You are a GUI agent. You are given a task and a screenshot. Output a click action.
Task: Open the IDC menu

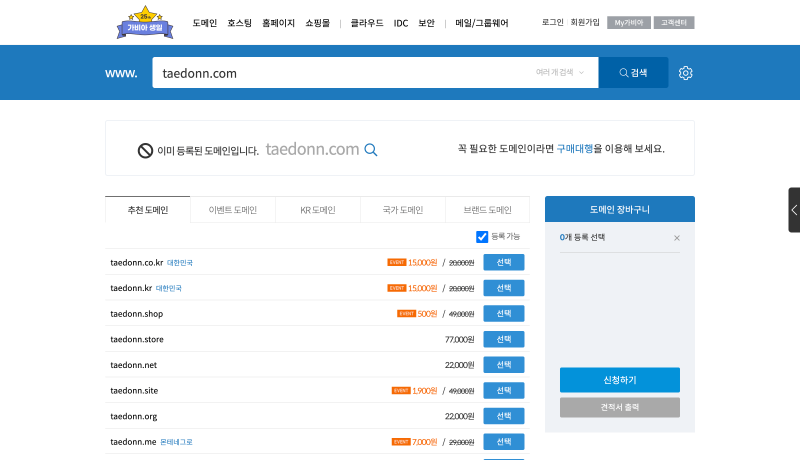(401, 23)
